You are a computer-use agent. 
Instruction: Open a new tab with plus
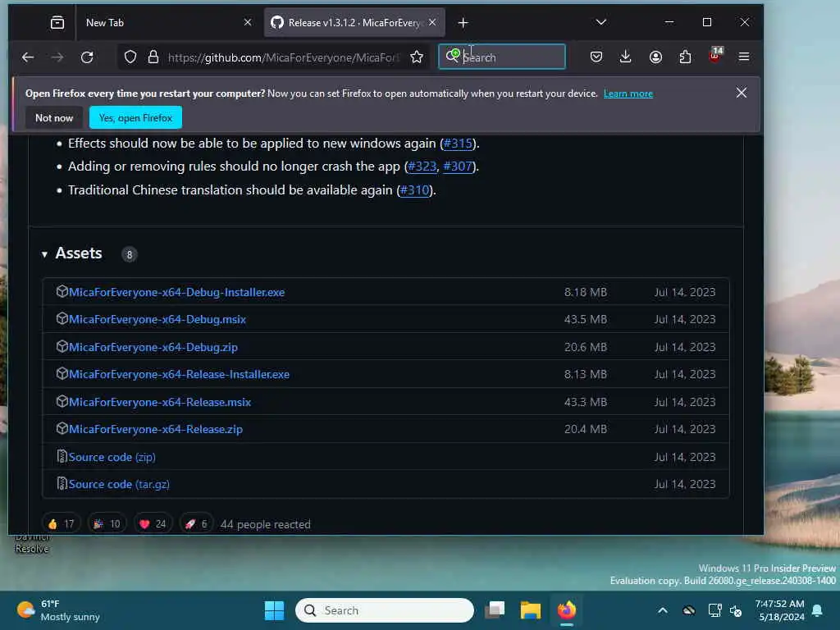point(463,22)
